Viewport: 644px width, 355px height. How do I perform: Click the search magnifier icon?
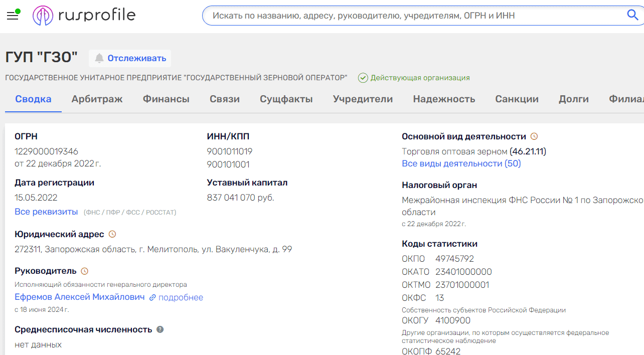tap(632, 15)
